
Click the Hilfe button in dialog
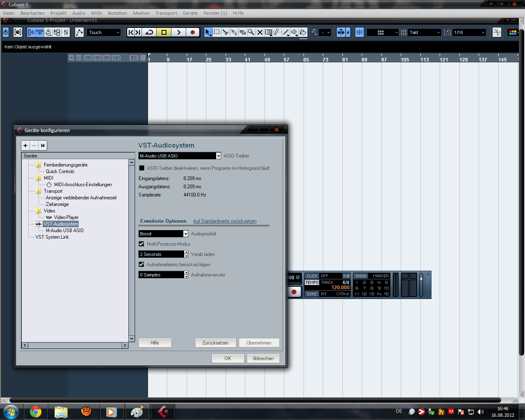pos(155,343)
